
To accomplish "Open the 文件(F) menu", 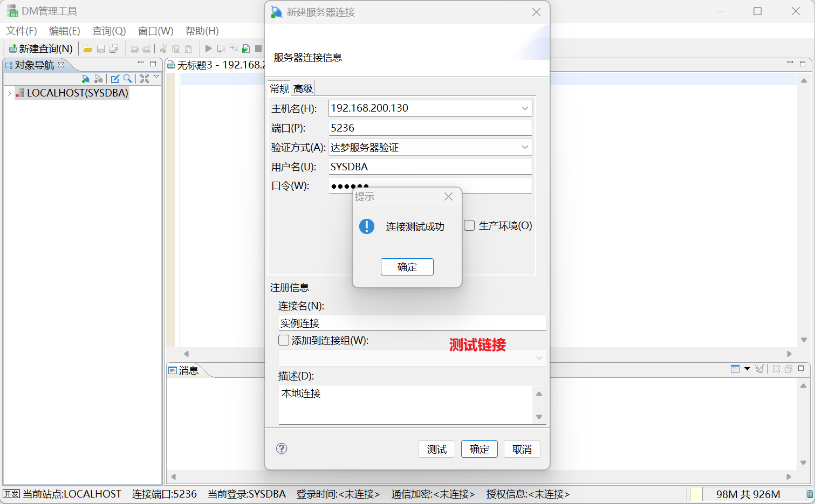I will coord(22,31).
